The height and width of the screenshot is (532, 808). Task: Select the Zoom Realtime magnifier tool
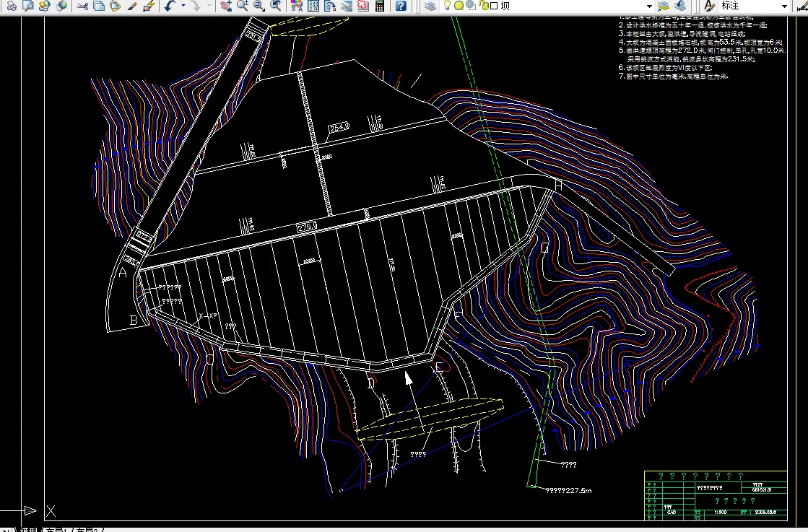242,6
